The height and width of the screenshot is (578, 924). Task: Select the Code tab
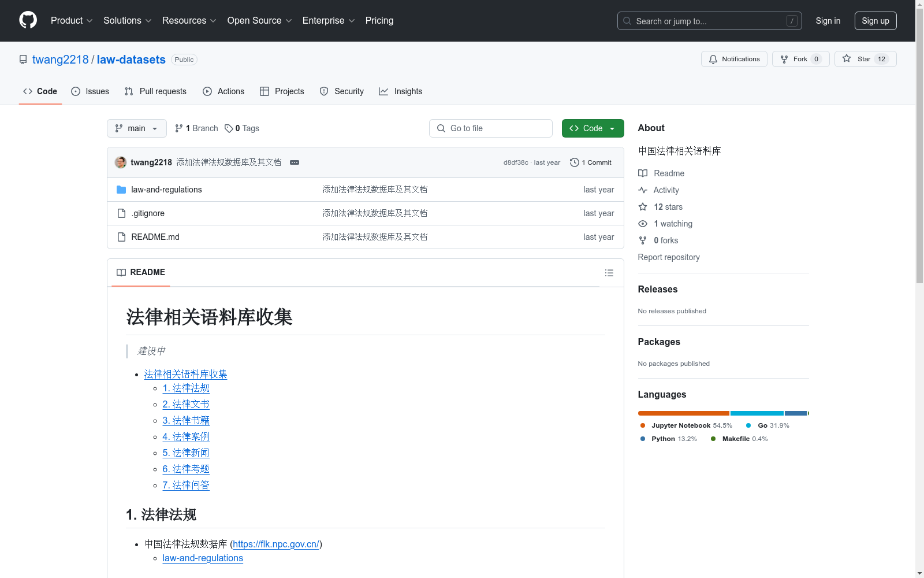pos(40,91)
